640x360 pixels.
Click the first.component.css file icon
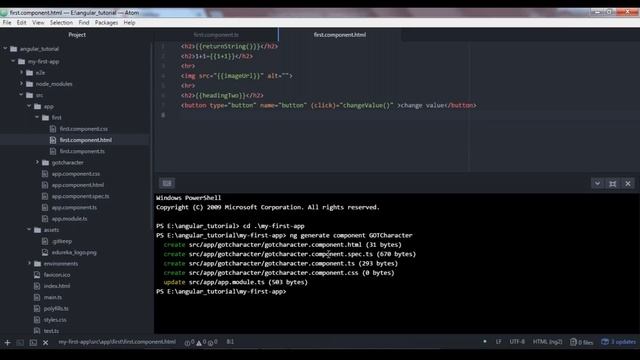tap(53, 129)
